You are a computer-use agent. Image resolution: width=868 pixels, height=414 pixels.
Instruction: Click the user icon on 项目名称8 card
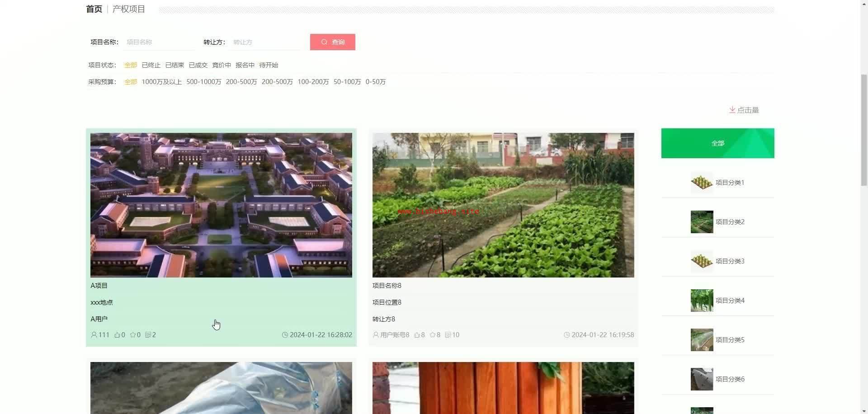click(x=376, y=335)
